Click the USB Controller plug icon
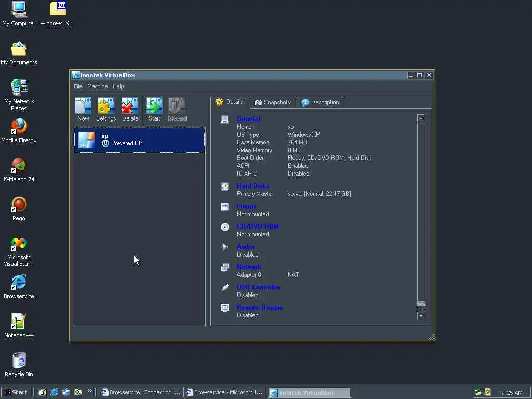The height and width of the screenshot is (399, 532). pos(224,288)
